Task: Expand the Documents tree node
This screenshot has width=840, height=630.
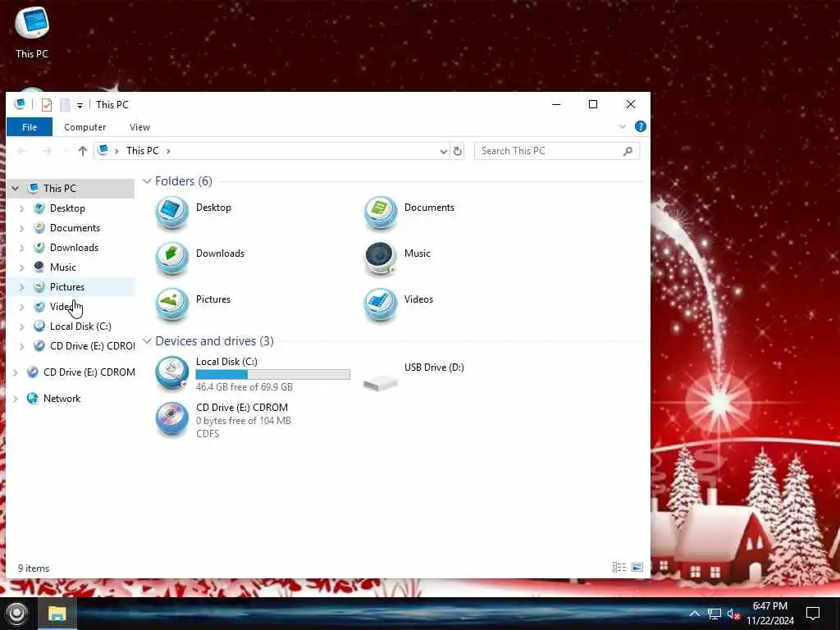Action: (x=22, y=228)
